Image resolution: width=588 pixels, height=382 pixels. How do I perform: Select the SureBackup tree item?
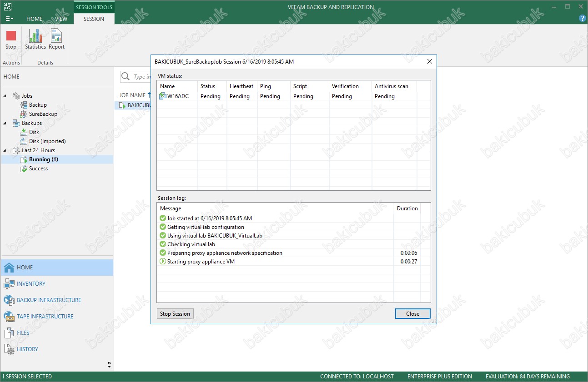point(43,114)
